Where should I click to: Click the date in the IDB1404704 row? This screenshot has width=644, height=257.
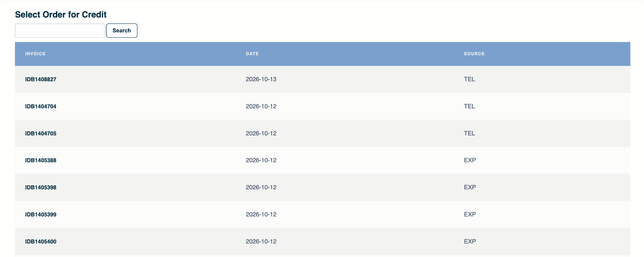pyautogui.click(x=261, y=106)
